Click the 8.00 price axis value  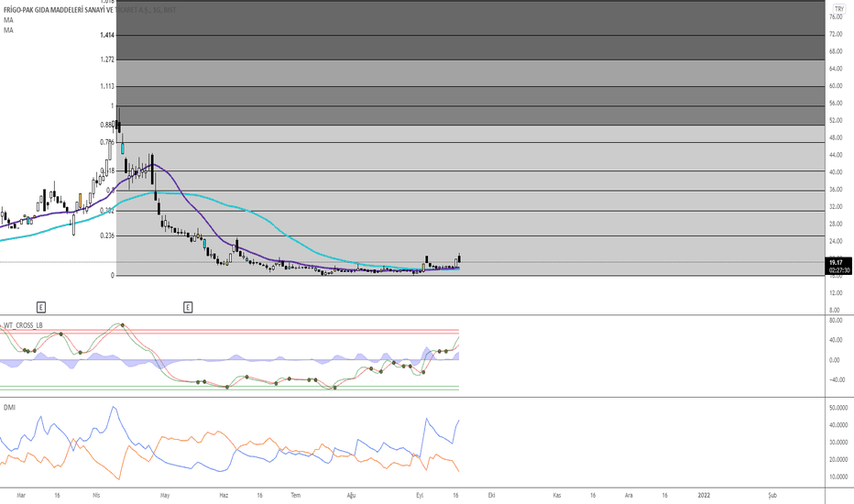tap(836, 310)
